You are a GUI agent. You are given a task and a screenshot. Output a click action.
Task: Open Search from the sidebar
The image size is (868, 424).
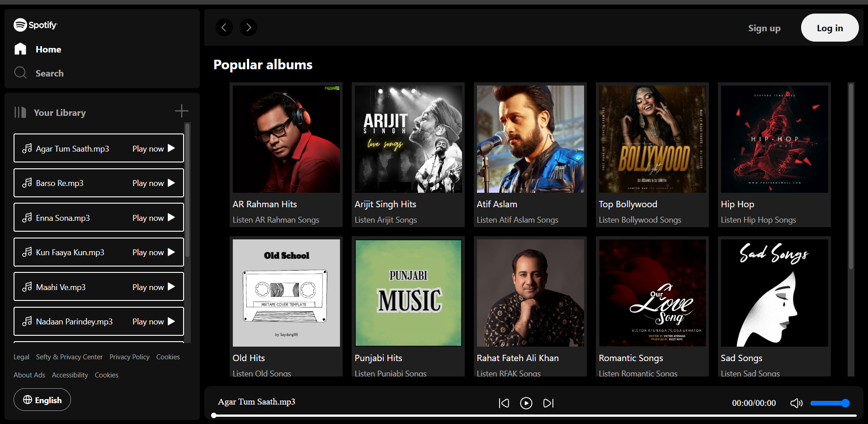(49, 73)
